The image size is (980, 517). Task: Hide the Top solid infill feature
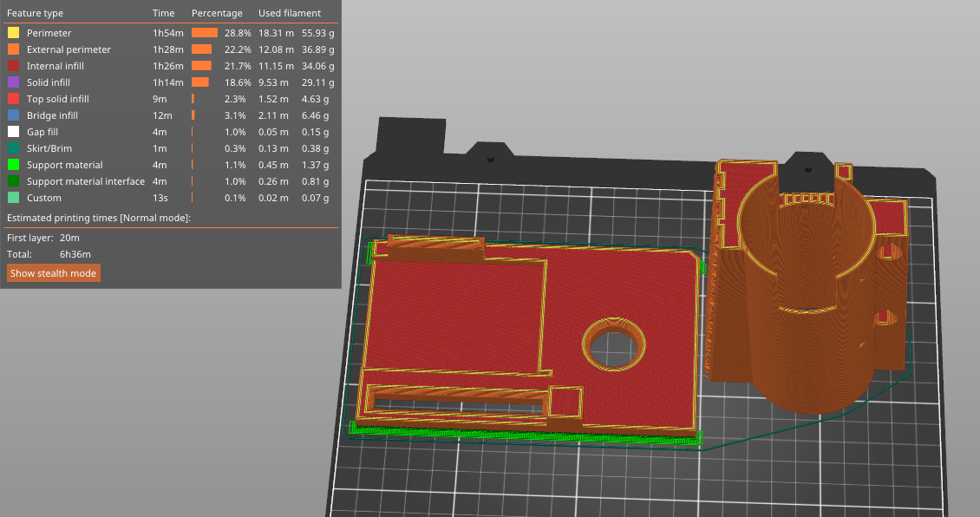coord(57,99)
